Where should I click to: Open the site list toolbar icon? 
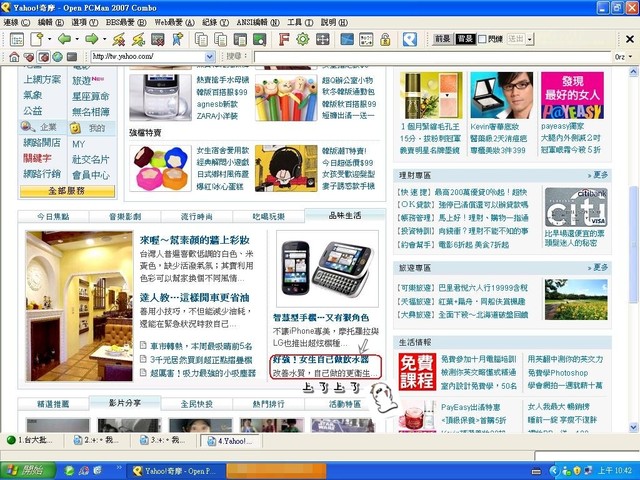17,39
